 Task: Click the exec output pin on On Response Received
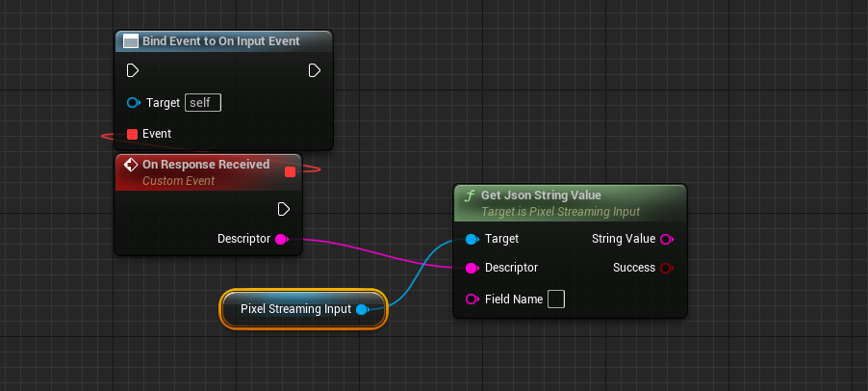(x=284, y=209)
